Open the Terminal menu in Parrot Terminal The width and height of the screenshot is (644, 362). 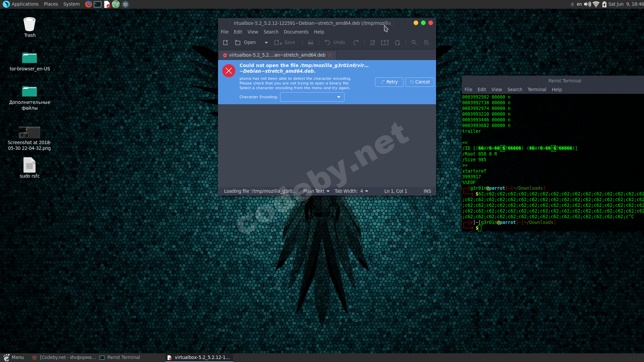(x=536, y=89)
